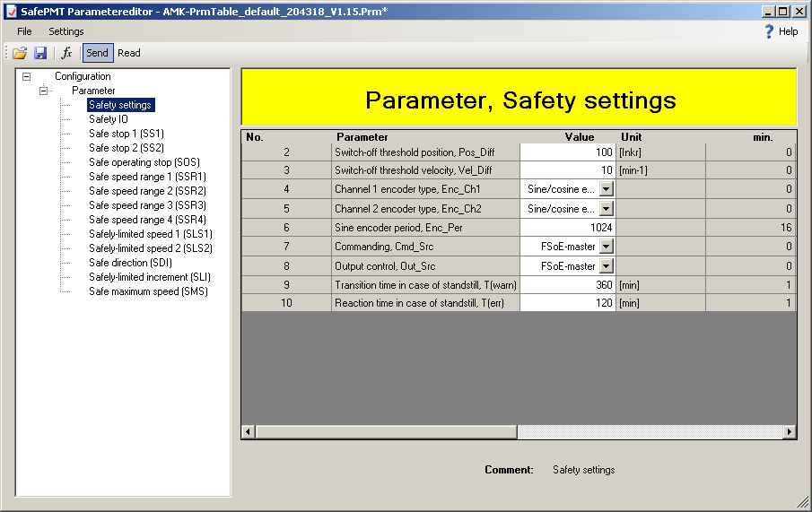Edit T(warn) transition time value 360

[x=568, y=285]
